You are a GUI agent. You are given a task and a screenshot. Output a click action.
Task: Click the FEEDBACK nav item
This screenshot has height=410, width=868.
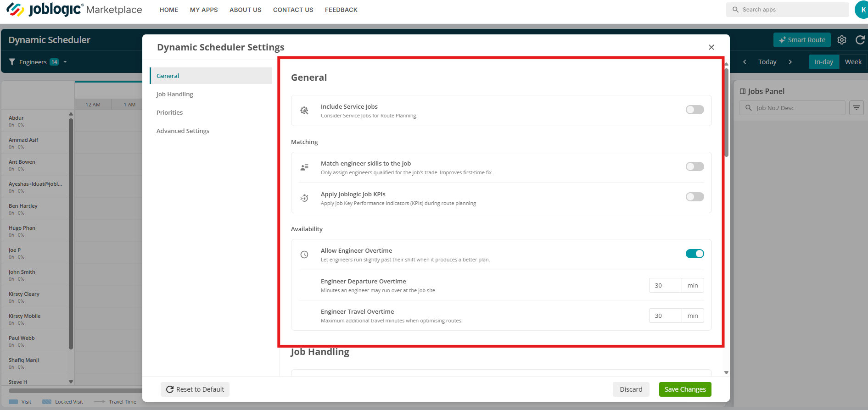341,10
